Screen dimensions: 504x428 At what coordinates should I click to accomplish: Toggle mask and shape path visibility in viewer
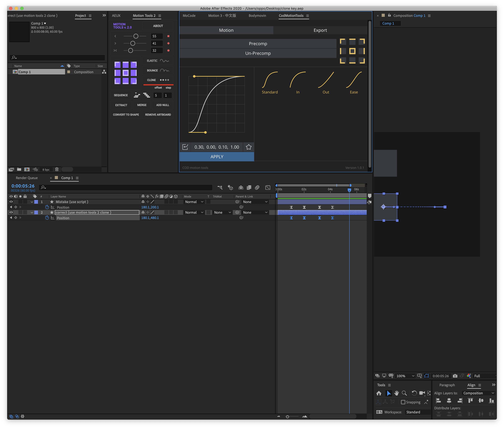point(426,376)
